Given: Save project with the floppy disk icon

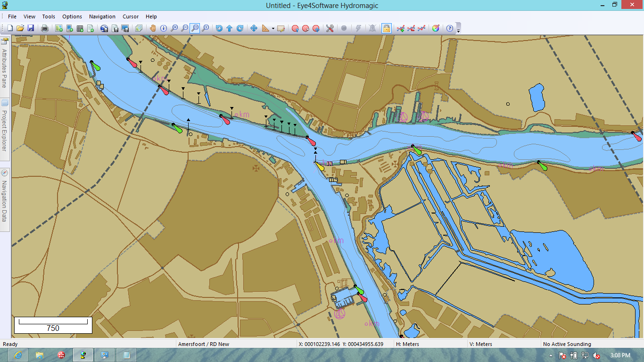Looking at the screenshot, I should point(31,28).
